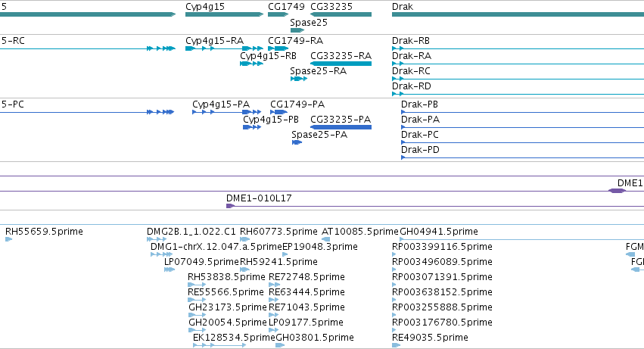Viewport: 644px width, 349px height.
Task: Click the Cyp4g15-PB protein label
Action: tap(271, 120)
